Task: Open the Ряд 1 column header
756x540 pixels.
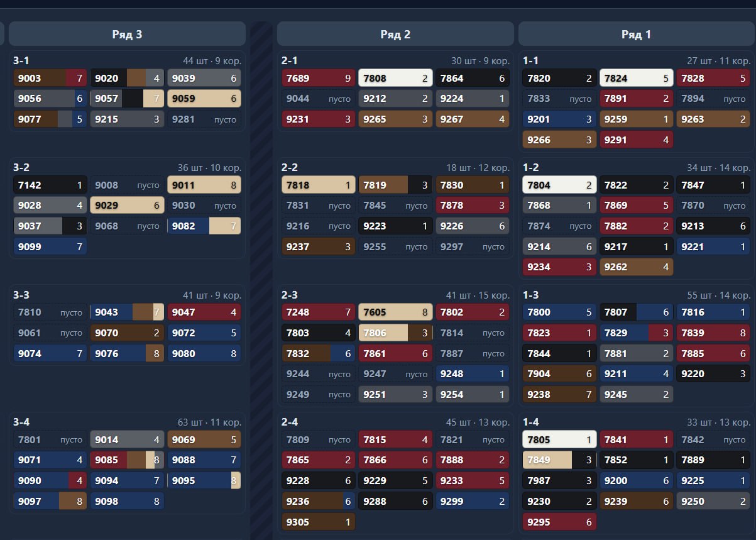Action: pyautogui.click(x=636, y=34)
